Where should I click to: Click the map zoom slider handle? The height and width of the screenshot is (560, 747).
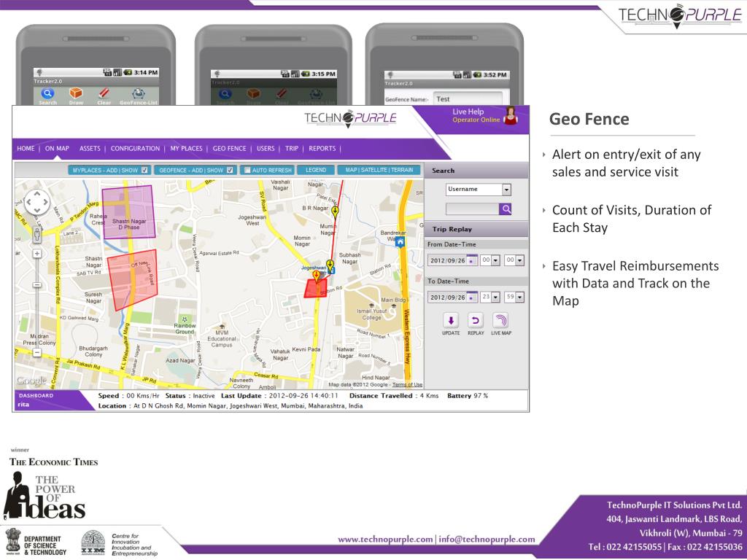point(36,285)
